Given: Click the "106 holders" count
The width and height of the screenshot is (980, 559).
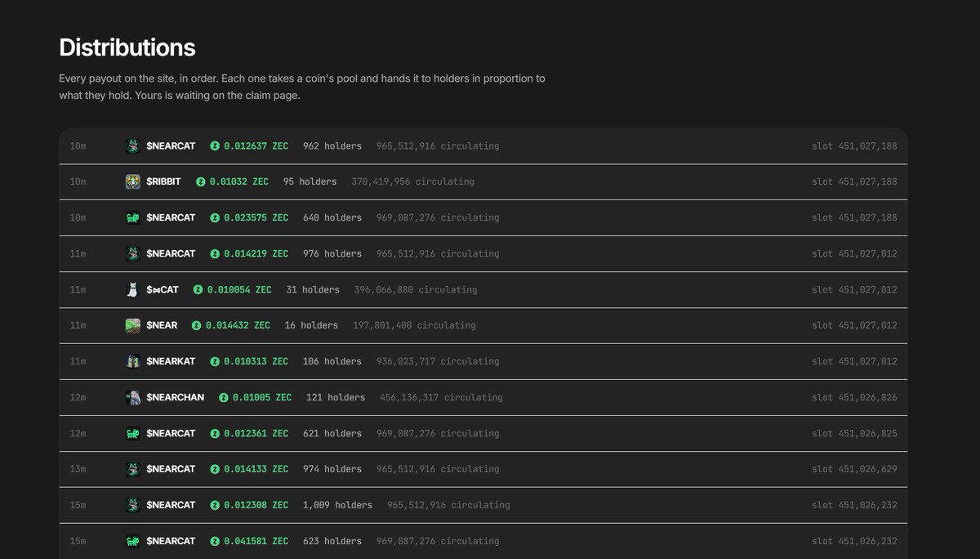Looking at the screenshot, I should coord(332,361).
